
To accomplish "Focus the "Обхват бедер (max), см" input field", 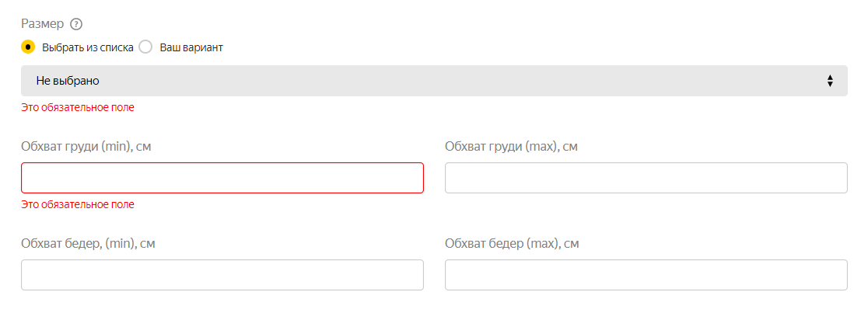I will (646, 275).
